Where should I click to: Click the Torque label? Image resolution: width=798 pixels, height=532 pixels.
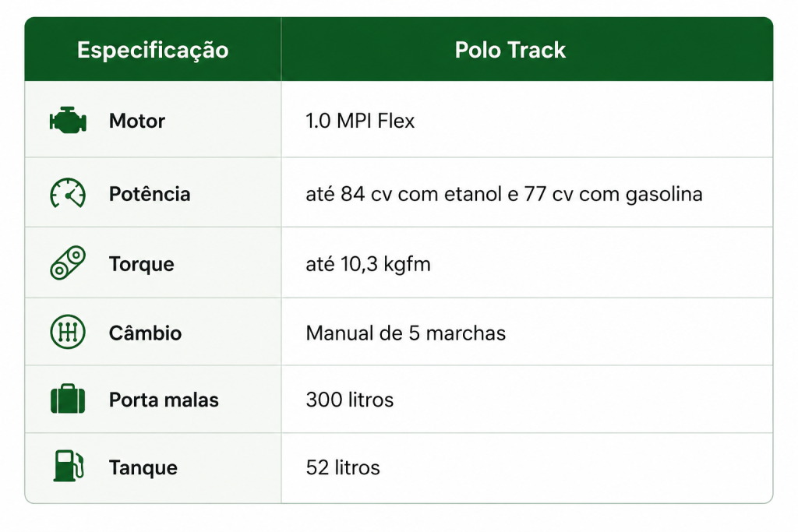pos(142,265)
